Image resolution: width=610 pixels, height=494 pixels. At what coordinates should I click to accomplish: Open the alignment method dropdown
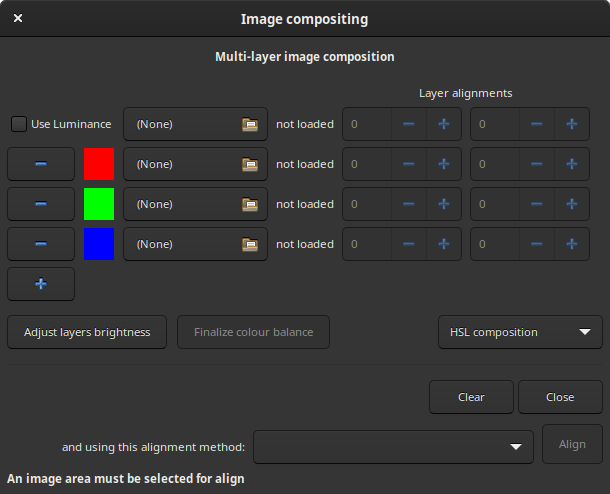[393, 447]
